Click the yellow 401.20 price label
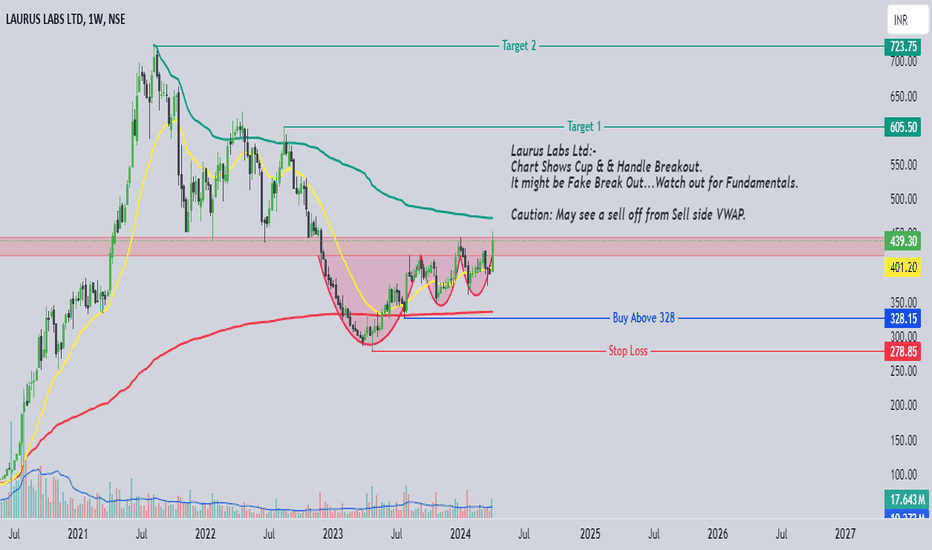932x550 pixels. pos(902,268)
